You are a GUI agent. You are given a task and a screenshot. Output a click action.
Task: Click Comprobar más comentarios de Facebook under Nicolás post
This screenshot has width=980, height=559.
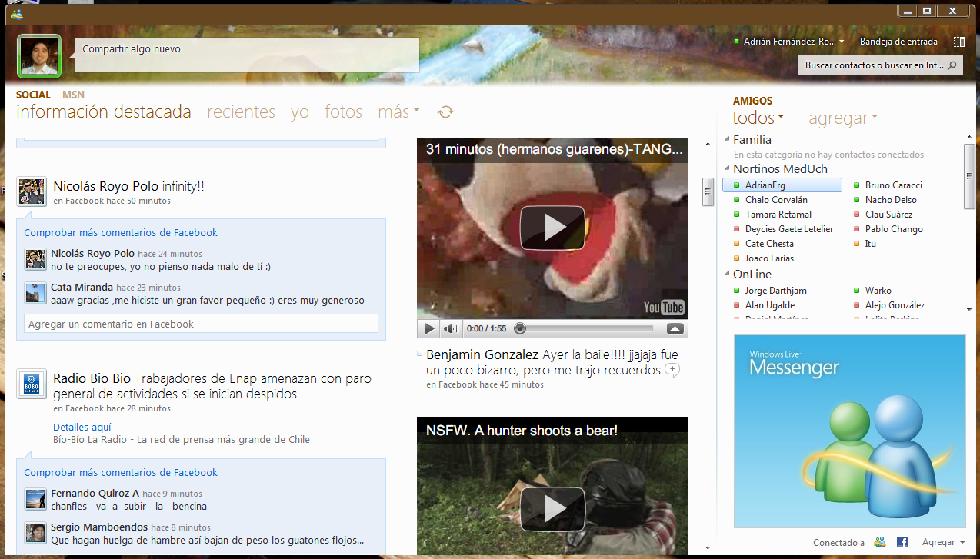point(121,232)
